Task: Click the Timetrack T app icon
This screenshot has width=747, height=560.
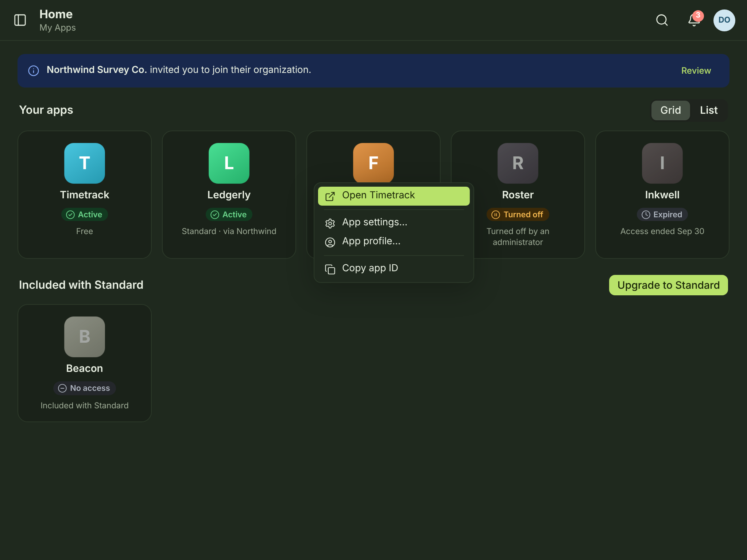Action: 85,163
